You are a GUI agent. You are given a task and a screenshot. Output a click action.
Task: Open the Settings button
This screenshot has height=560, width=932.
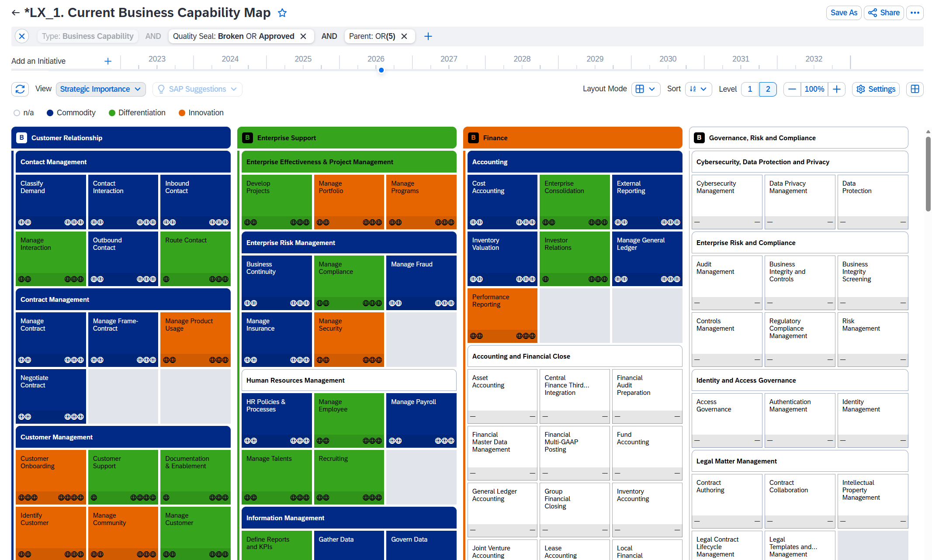click(x=876, y=89)
